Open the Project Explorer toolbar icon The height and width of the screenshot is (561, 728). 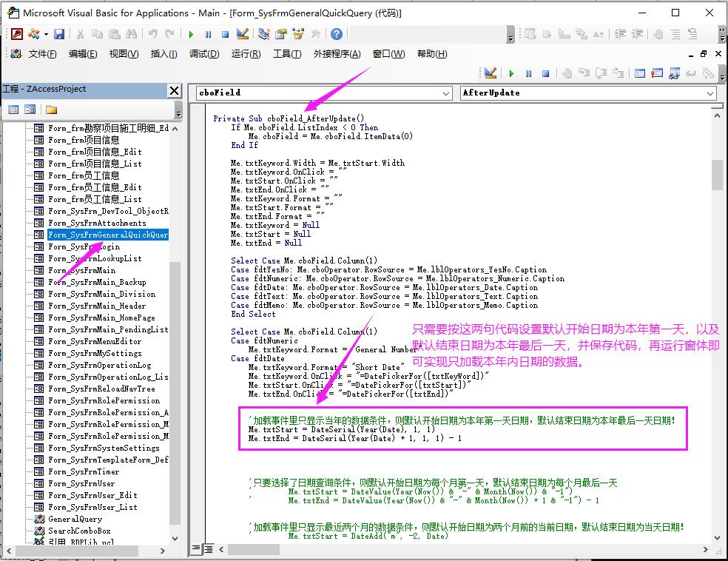(x=264, y=34)
